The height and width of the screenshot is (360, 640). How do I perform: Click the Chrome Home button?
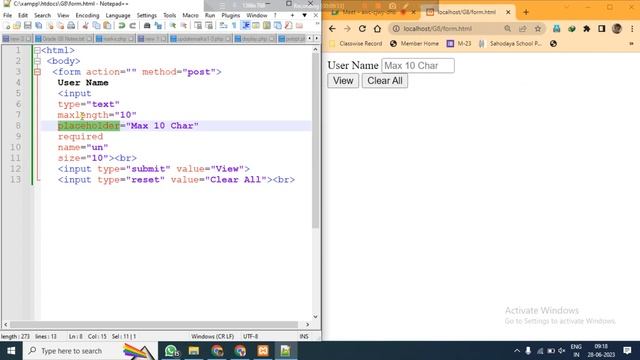(x=377, y=29)
